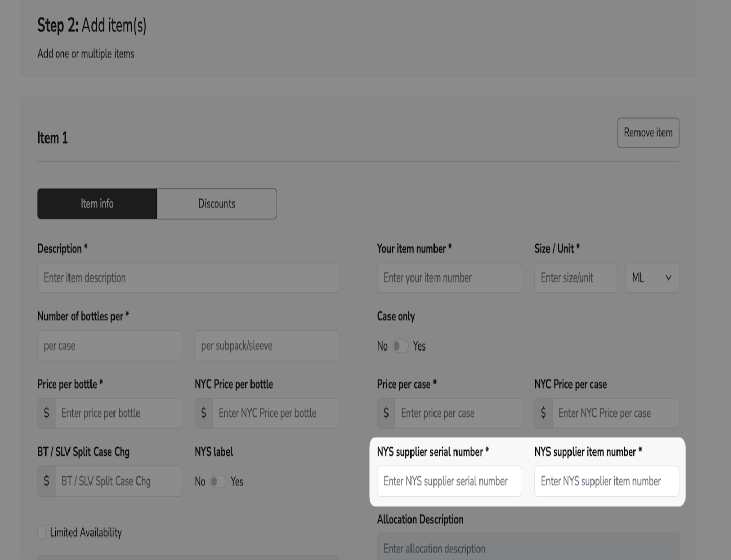Toggle the Case only switch to Yes
Viewport: 731px width, 560px height.
coord(400,346)
